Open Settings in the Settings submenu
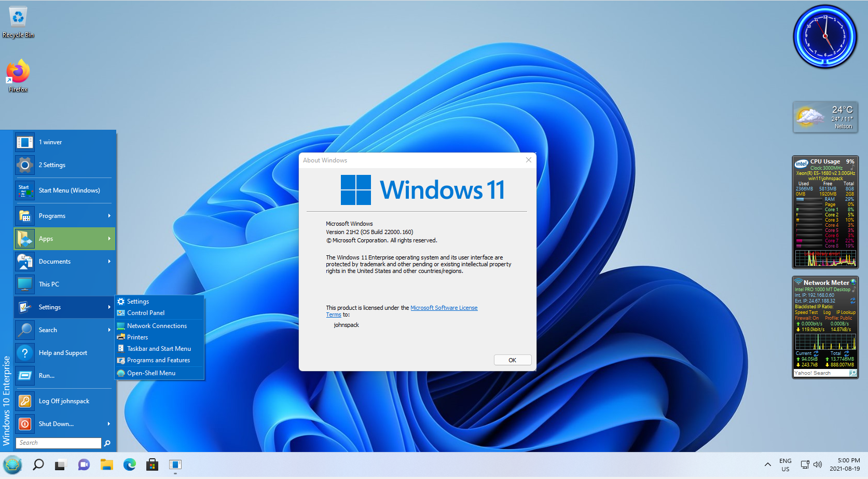 click(x=159, y=302)
